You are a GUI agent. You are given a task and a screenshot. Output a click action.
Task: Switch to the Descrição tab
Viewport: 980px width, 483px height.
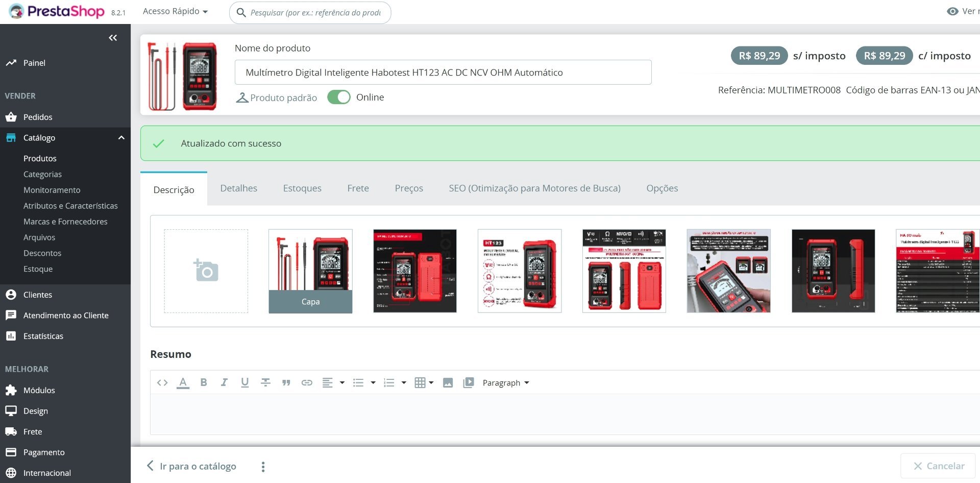click(x=174, y=189)
